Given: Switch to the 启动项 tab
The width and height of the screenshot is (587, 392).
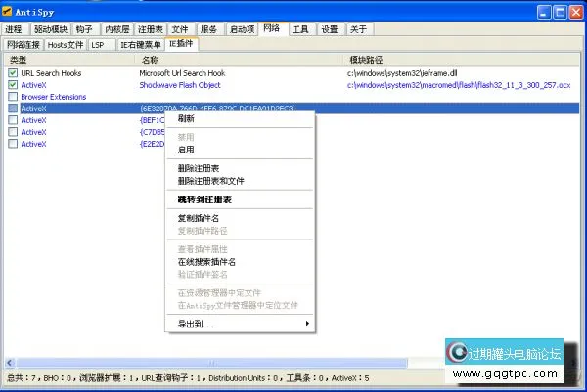Looking at the screenshot, I should coord(242,29).
